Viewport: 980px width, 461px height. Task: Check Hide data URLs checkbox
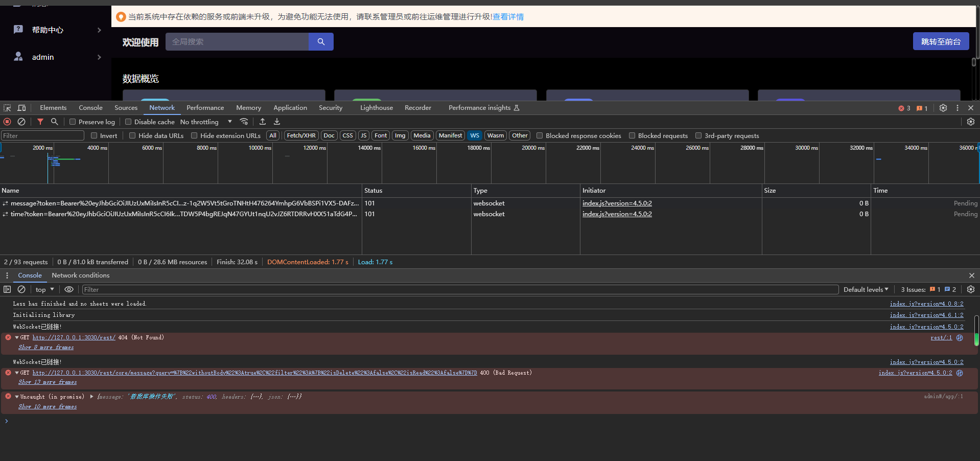pyautogui.click(x=132, y=135)
